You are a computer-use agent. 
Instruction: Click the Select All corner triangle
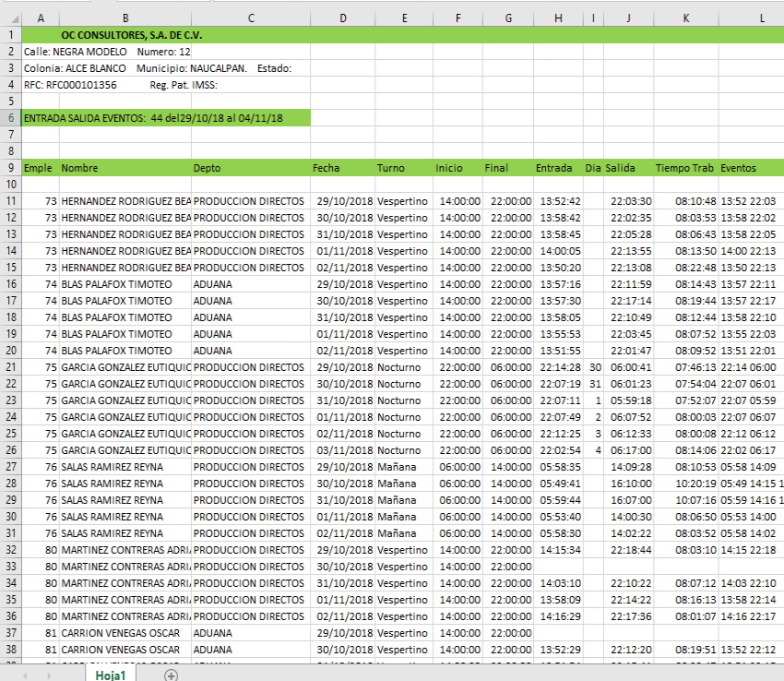pyautogui.click(x=10, y=18)
